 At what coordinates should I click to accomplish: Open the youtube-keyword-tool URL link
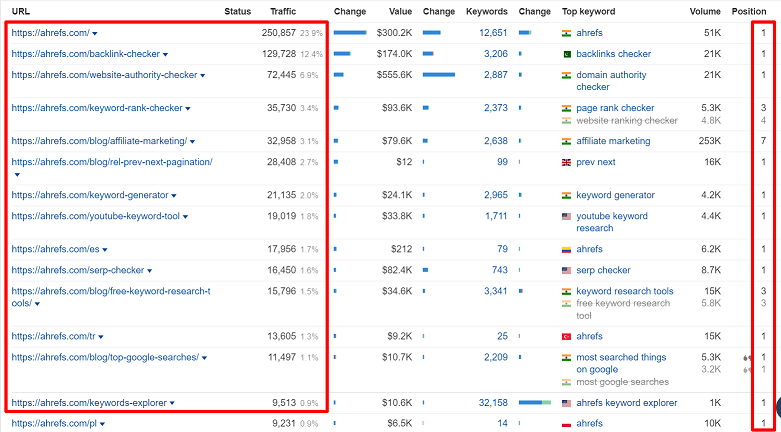(x=96, y=216)
